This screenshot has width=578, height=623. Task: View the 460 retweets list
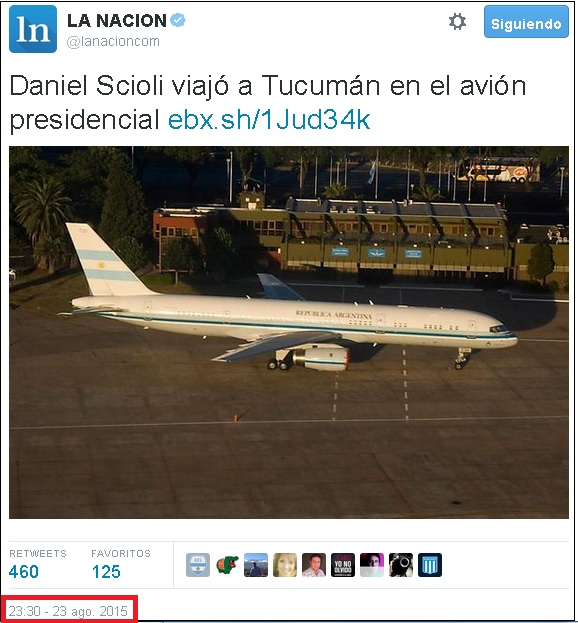tap(24, 572)
